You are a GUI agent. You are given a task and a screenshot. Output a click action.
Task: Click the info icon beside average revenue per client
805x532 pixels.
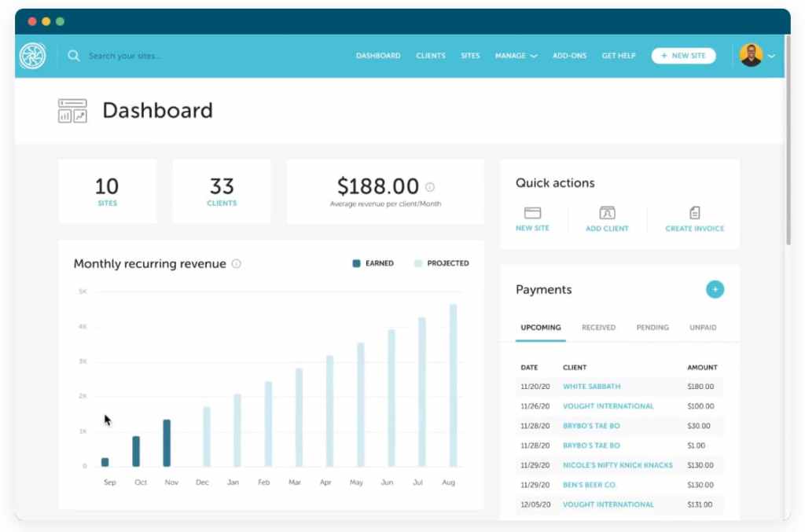pyautogui.click(x=429, y=187)
